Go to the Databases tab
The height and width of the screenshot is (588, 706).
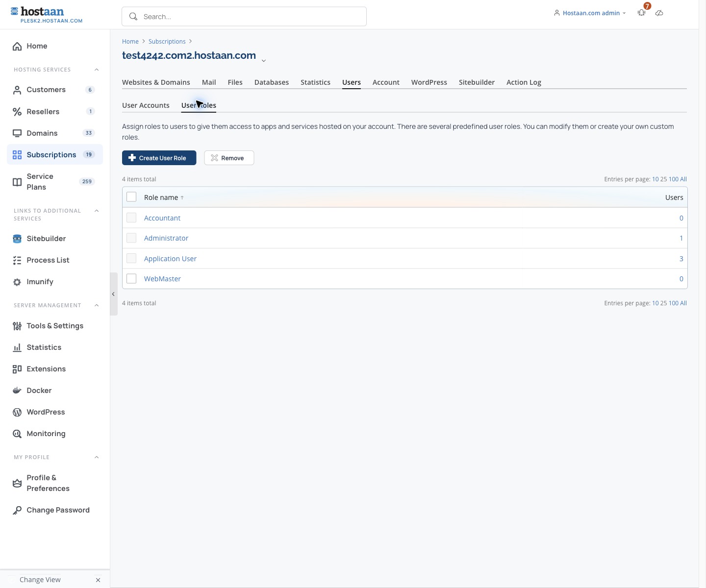[272, 82]
